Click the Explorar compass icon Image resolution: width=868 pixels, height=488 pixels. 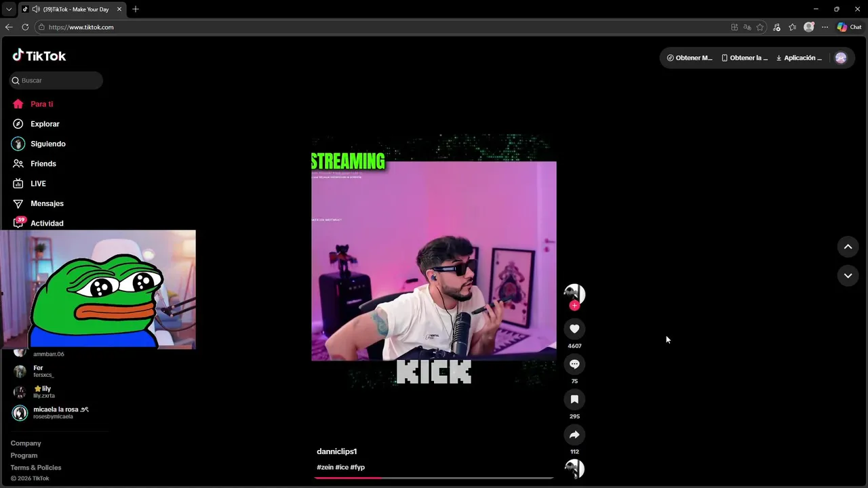18,124
